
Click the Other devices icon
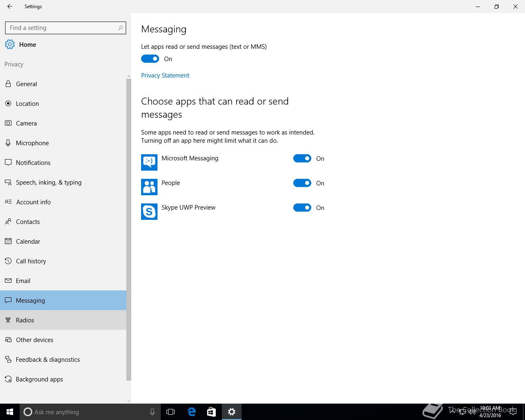(x=8, y=340)
